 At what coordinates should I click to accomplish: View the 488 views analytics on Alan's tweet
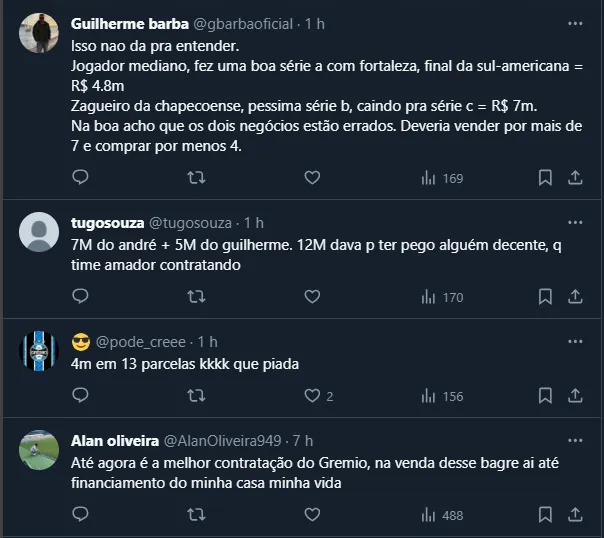441,515
